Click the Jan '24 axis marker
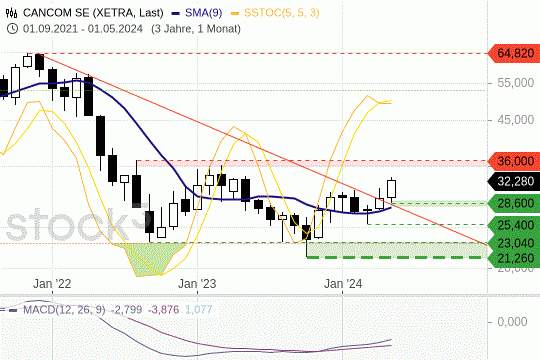This screenshot has width=540, height=360. coord(343,284)
